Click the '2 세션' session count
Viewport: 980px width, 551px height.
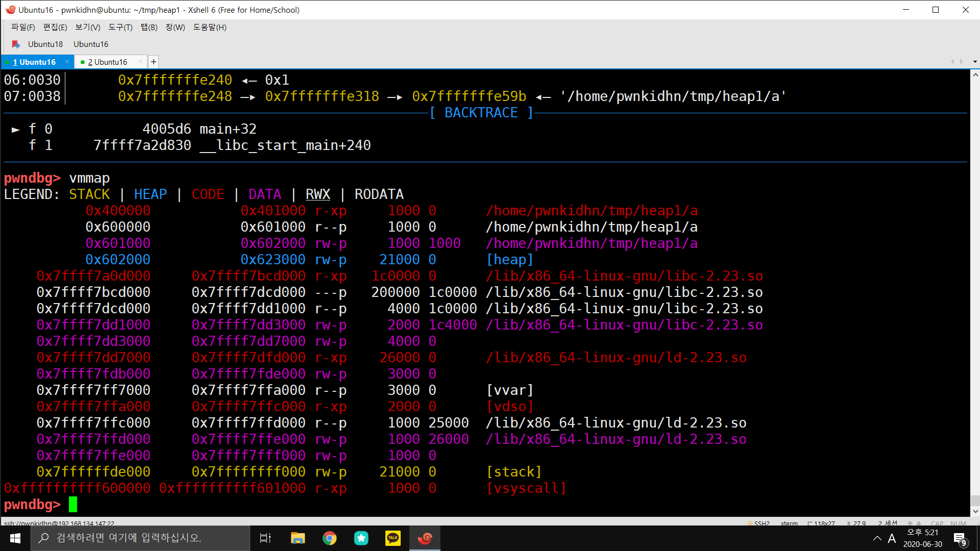pyautogui.click(x=888, y=523)
